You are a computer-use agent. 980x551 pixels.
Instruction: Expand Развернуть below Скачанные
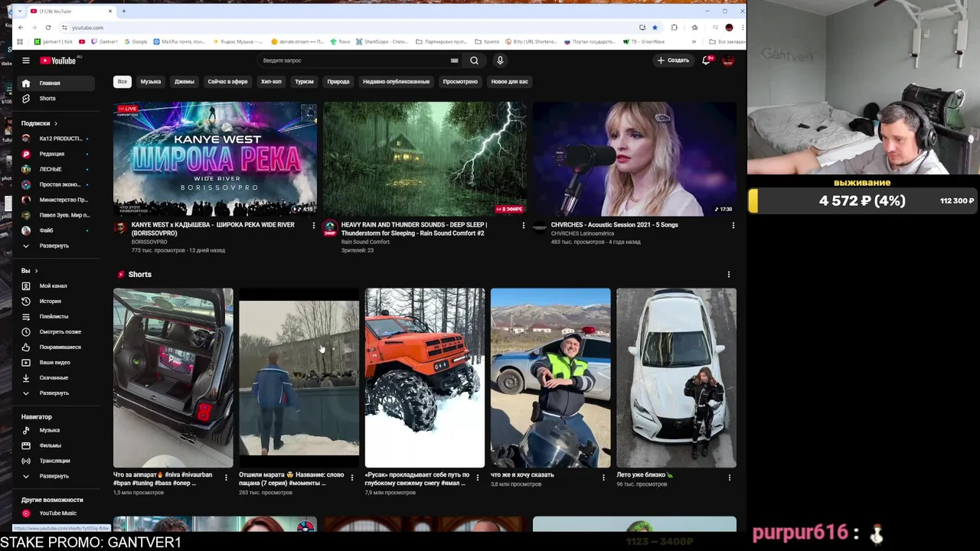(55, 393)
